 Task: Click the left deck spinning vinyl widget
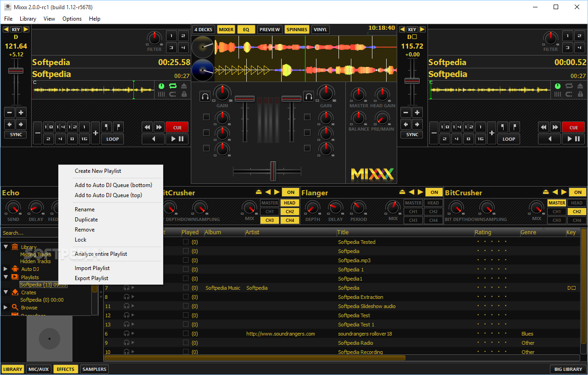click(203, 47)
